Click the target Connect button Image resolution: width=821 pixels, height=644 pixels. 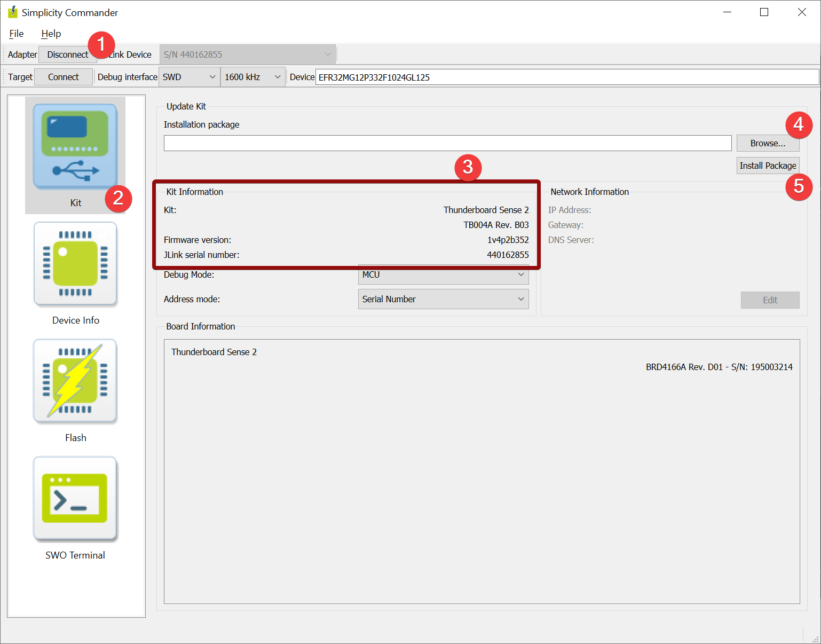coord(64,77)
